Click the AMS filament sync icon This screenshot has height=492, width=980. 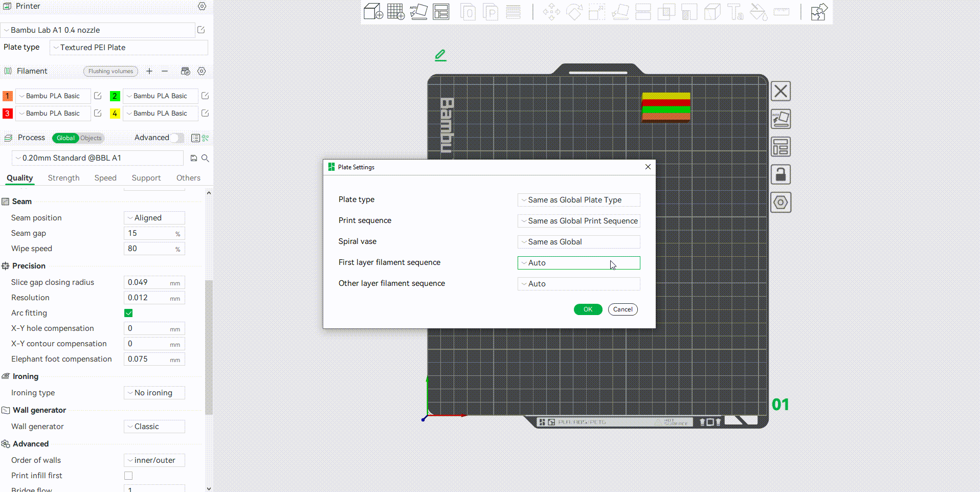click(x=186, y=71)
